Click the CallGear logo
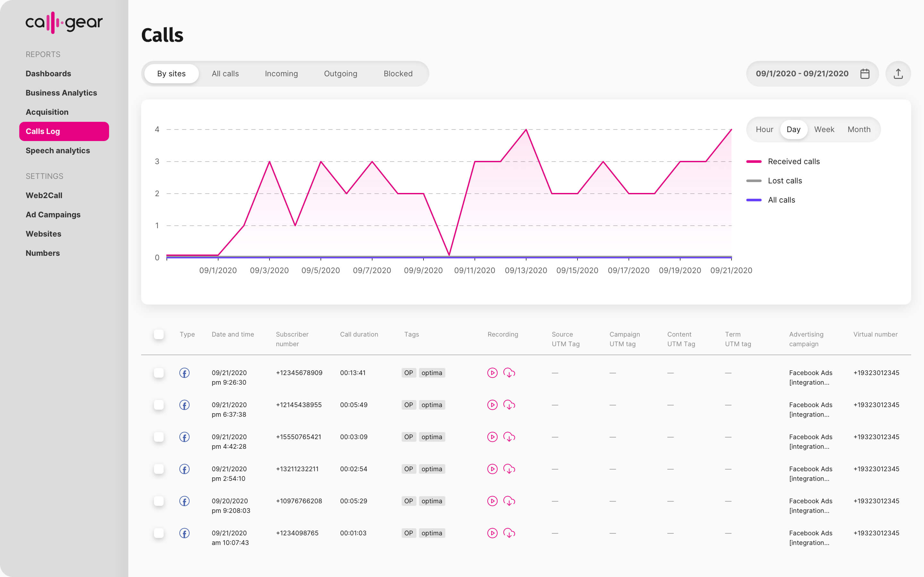Viewport: 924px width, 577px height. [x=64, y=22]
